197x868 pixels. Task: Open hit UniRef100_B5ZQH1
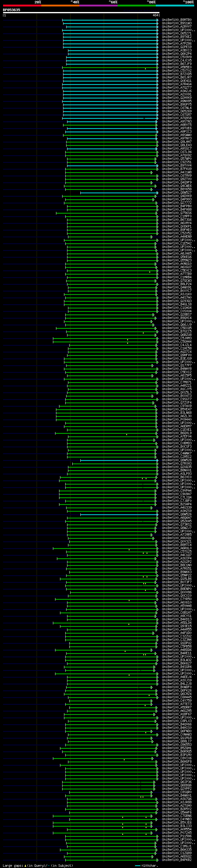point(176,748)
